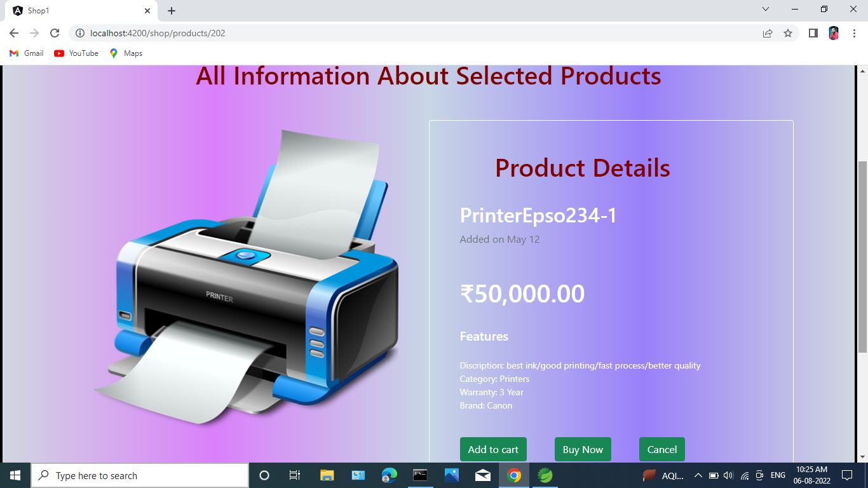Open Chrome's three-dot menu
868x488 pixels.
click(x=854, y=33)
